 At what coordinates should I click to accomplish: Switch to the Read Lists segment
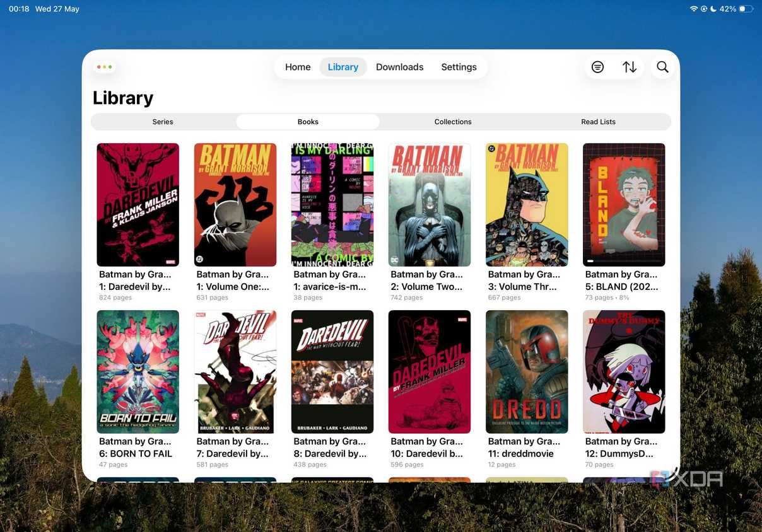599,122
